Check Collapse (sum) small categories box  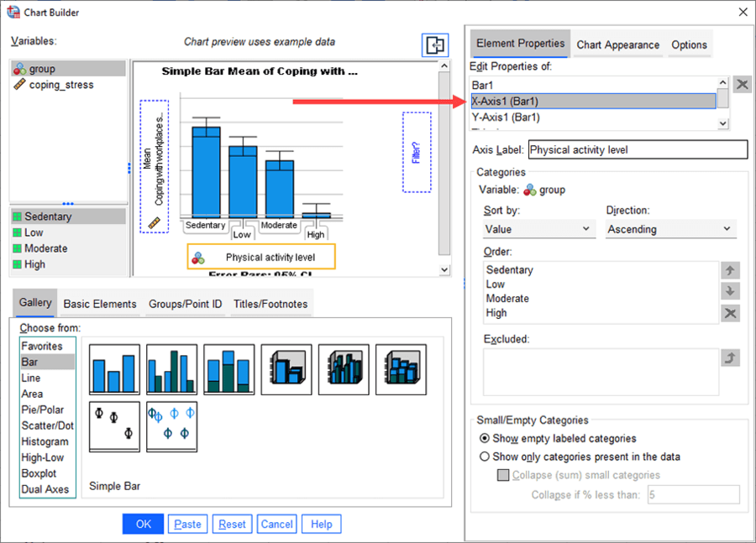point(504,476)
